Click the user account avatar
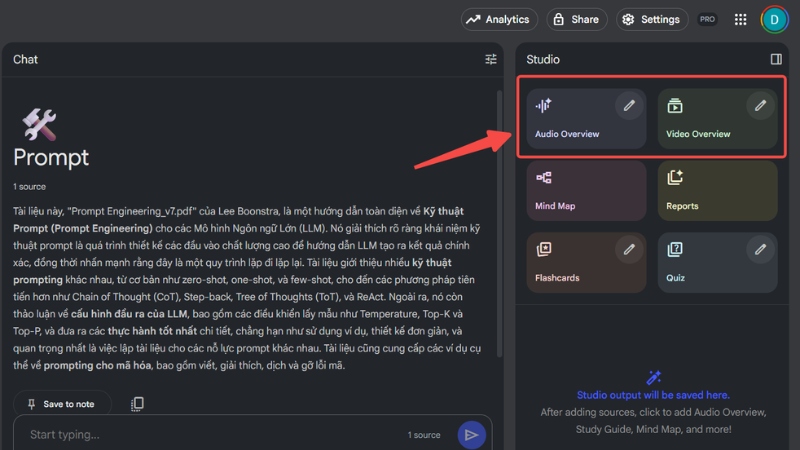The image size is (800, 450). click(774, 19)
